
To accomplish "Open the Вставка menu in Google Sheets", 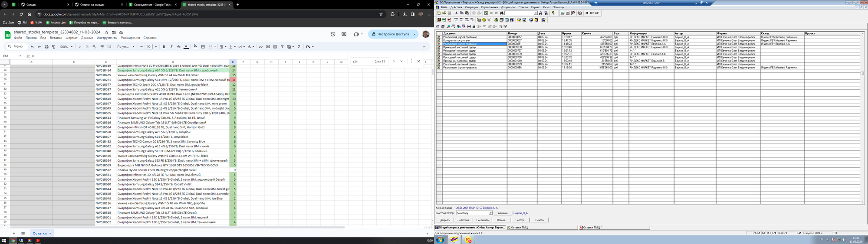I will coord(56,38).
